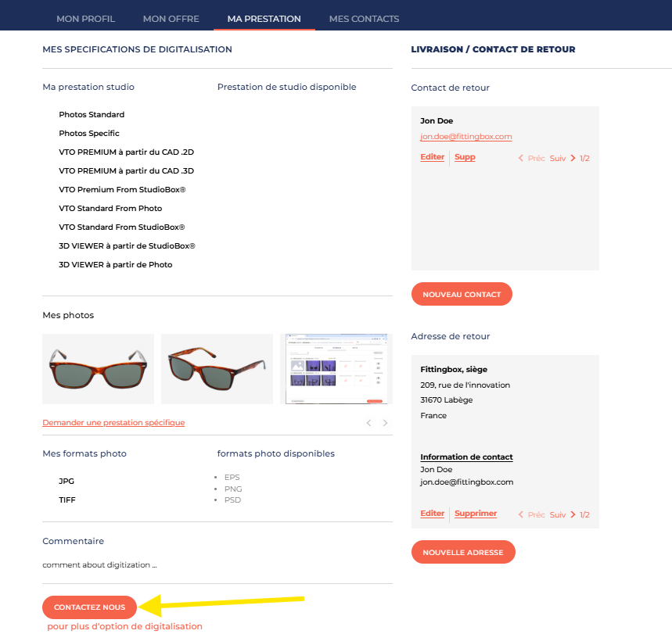
Task: Click Supprimer for the Fittingbox return address
Action: pyautogui.click(x=476, y=514)
